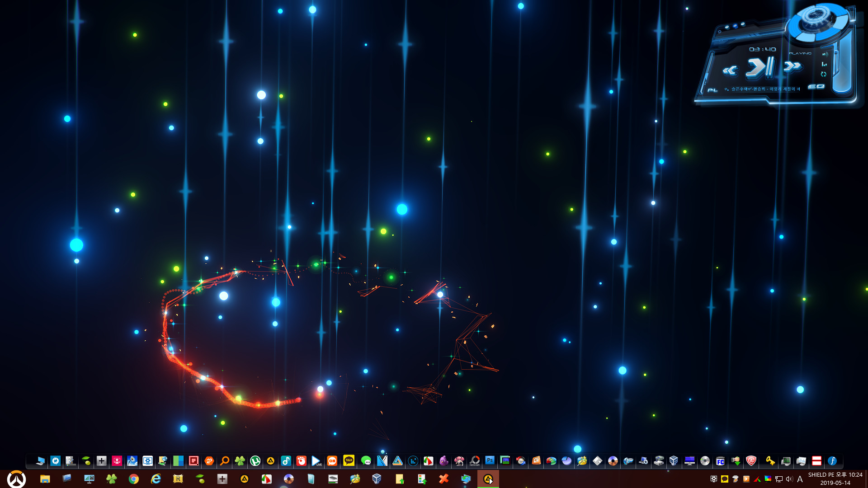This screenshot has height=488, width=868.
Task: Open the Overwatch-logo Start button
Action: point(16,479)
